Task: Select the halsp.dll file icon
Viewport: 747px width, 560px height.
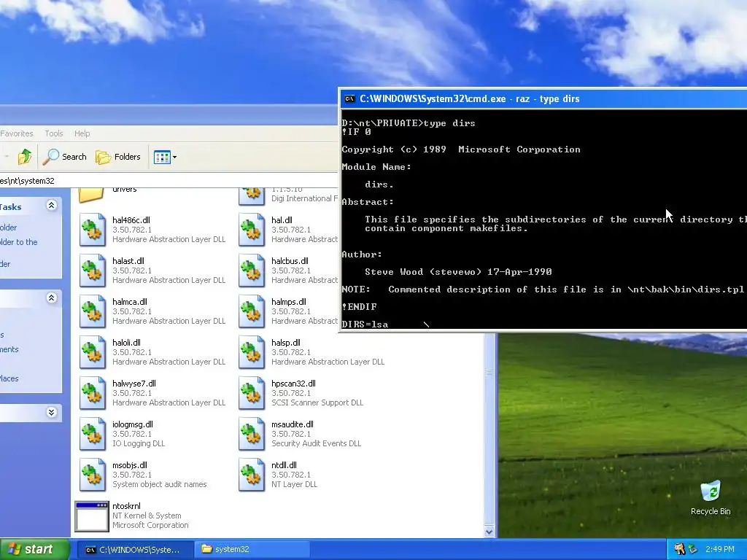Action: click(x=252, y=352)
